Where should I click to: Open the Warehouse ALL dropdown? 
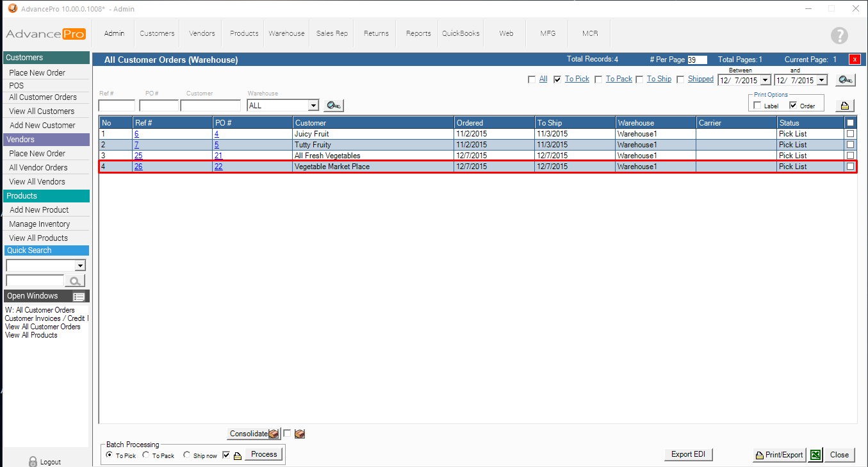point(313,106)
